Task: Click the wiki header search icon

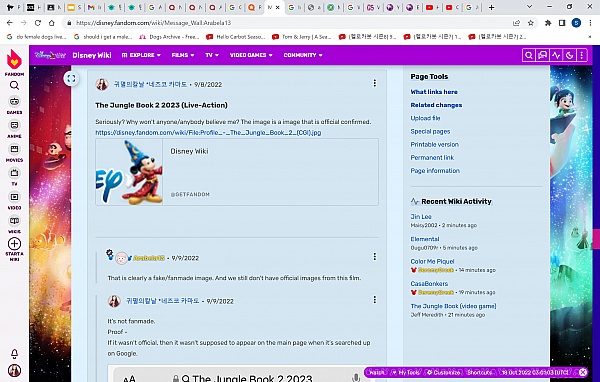Action: pyautogui.click(x=528, y=55)
